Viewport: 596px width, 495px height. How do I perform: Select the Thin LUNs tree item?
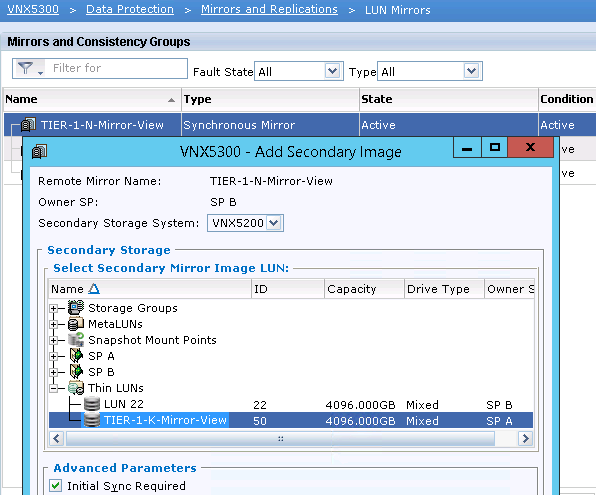pos(116,388)
